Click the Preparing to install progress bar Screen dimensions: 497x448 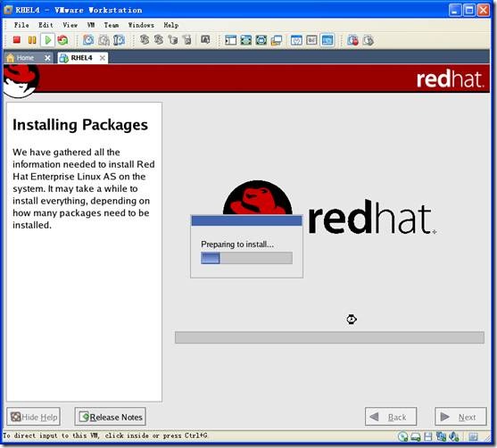(x=246, y=258)
